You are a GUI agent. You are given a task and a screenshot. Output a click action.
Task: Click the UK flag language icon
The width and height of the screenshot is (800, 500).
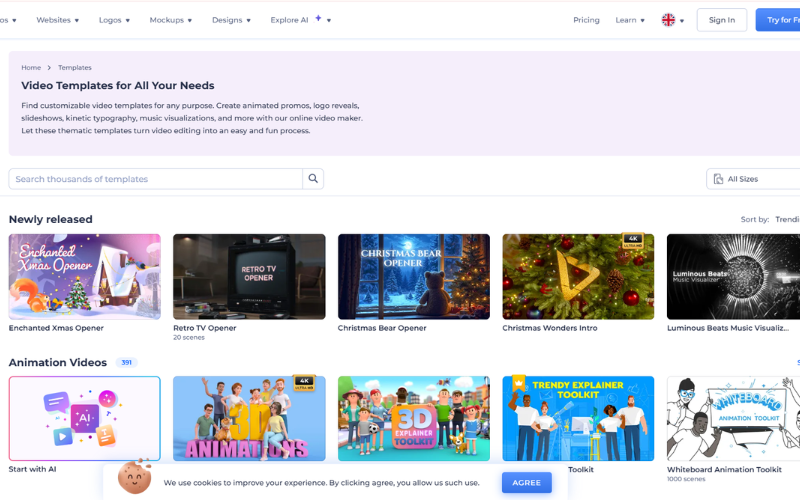(x=668, y=20)
